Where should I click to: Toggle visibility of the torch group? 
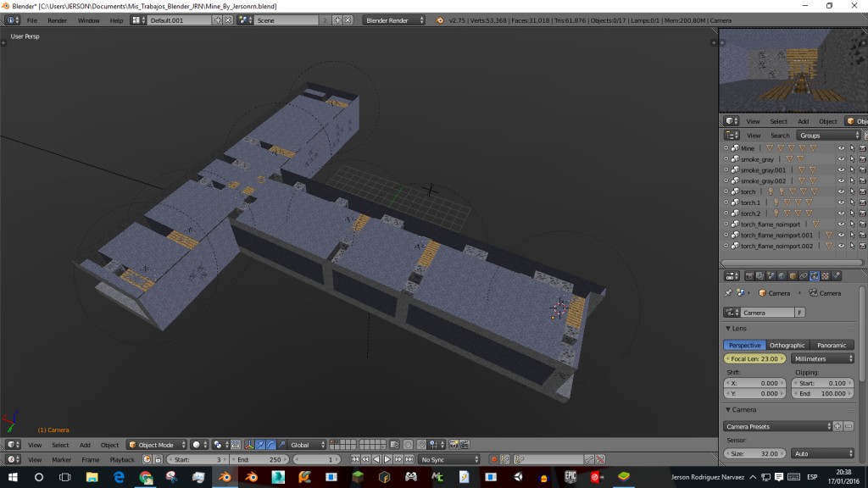pos(841,192)
